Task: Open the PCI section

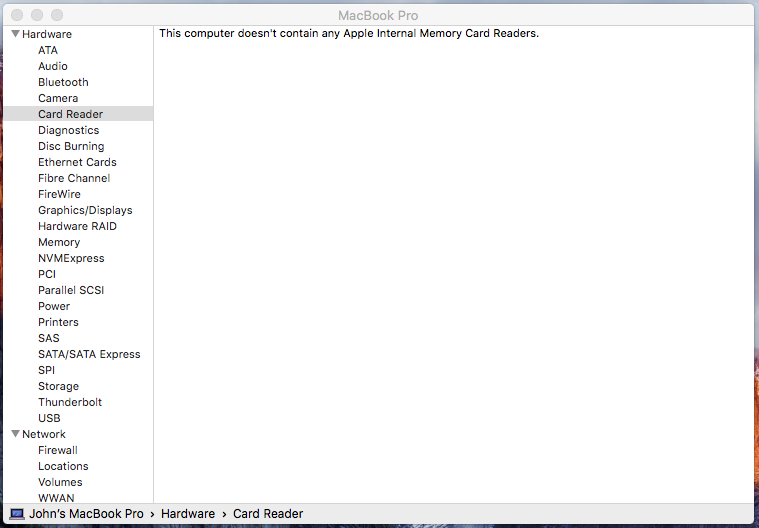Action: coord(47,274)
